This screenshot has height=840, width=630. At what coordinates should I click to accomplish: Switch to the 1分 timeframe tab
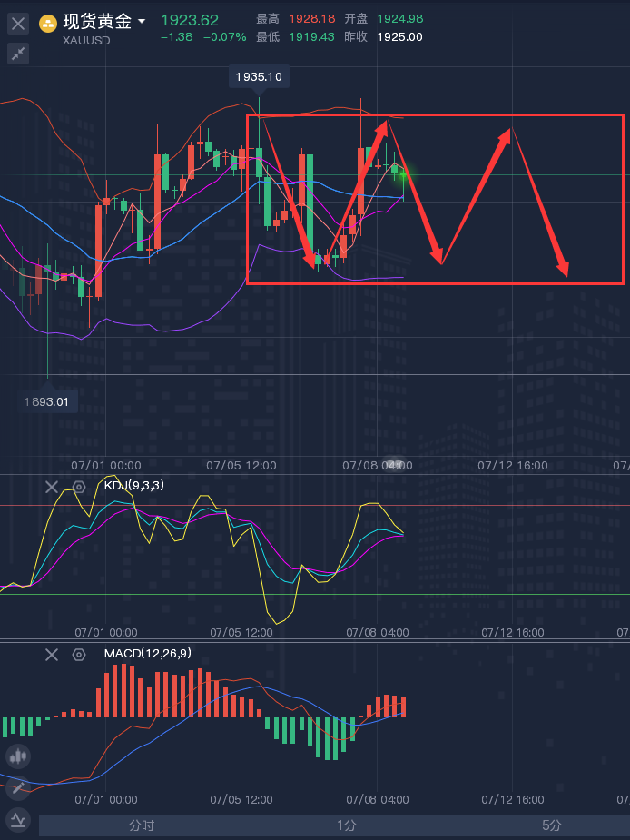346,825
